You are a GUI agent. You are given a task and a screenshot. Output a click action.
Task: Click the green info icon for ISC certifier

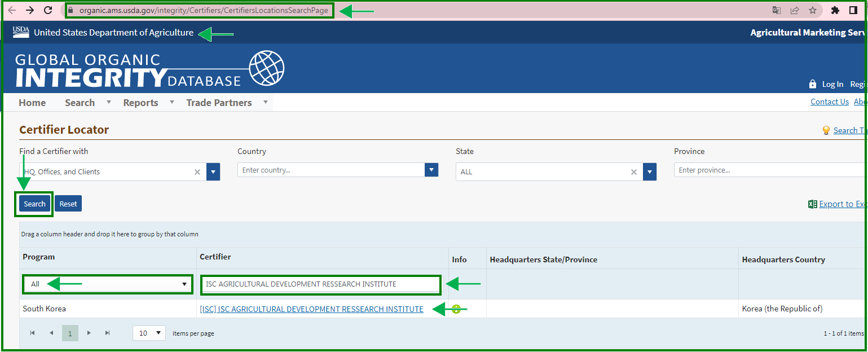(456, 309)
